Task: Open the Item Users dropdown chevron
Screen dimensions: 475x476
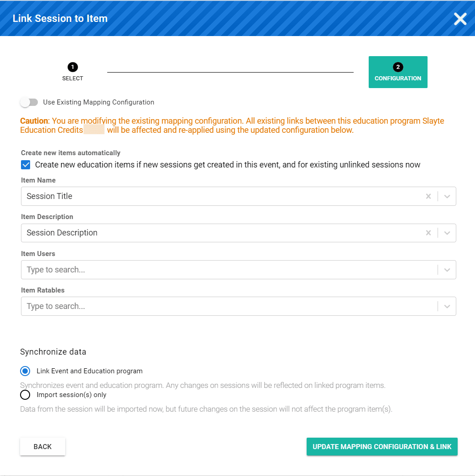Action: pos(447,270)
